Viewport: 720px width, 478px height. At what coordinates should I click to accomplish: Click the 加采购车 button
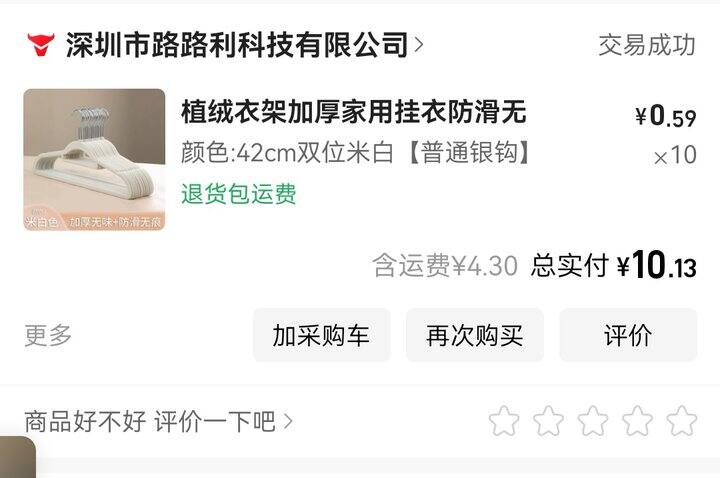(321, 335)
